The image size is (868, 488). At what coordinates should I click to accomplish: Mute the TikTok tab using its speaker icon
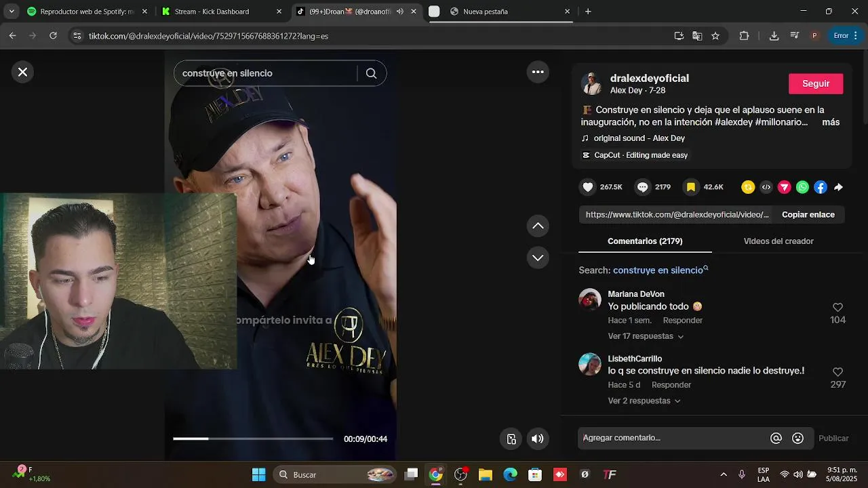tap(399, 12)
